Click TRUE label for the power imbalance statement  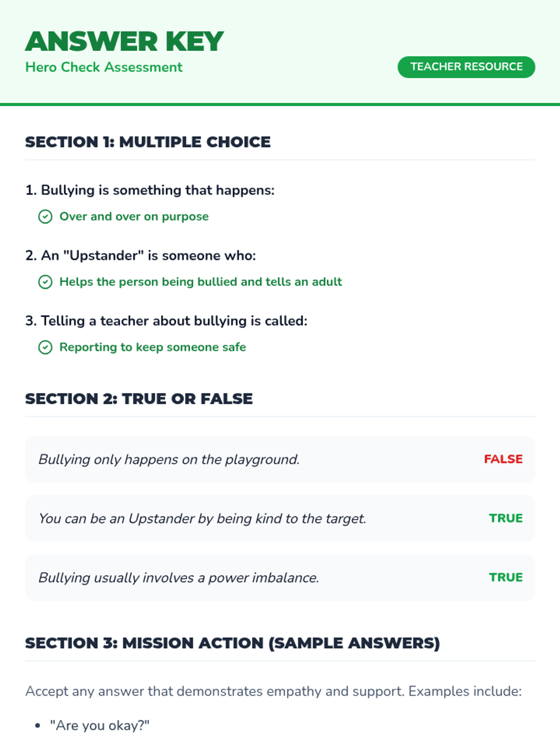pyautogui.click(x=506, y=578)
